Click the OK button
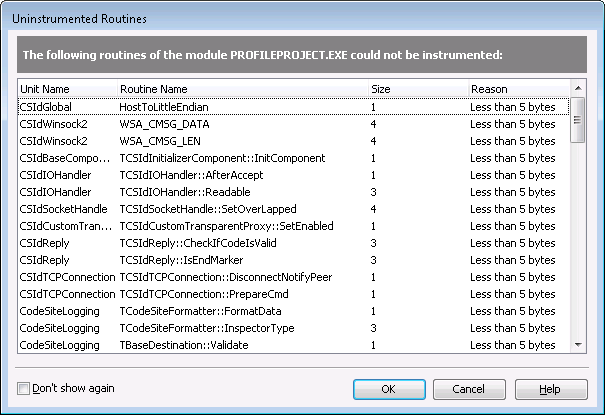Image resolution: width=605 pixels, height=415 pixels. click(x=389, y=389)
